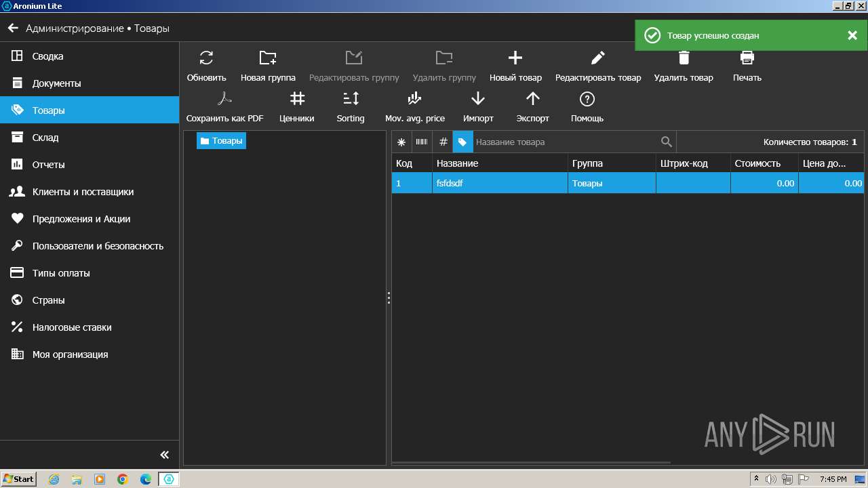Toggle barcode search mode

tap(422, 142)
